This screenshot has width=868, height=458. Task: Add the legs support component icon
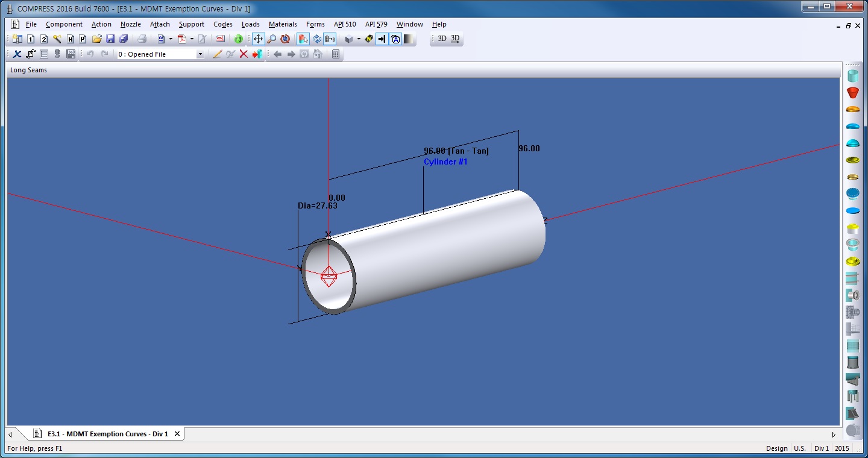tap(852, 397)
